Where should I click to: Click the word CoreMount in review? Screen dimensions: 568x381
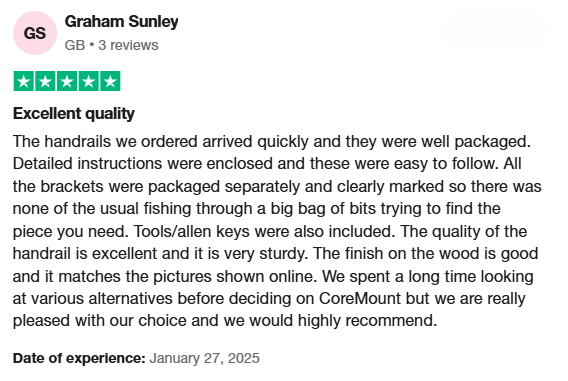click(x=360, y=299)
